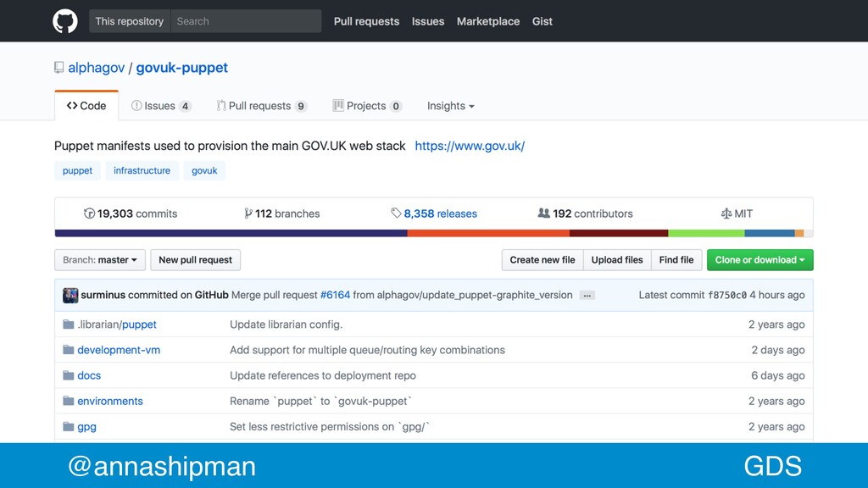Open the Branch: master dropdown

click(100, 260)
